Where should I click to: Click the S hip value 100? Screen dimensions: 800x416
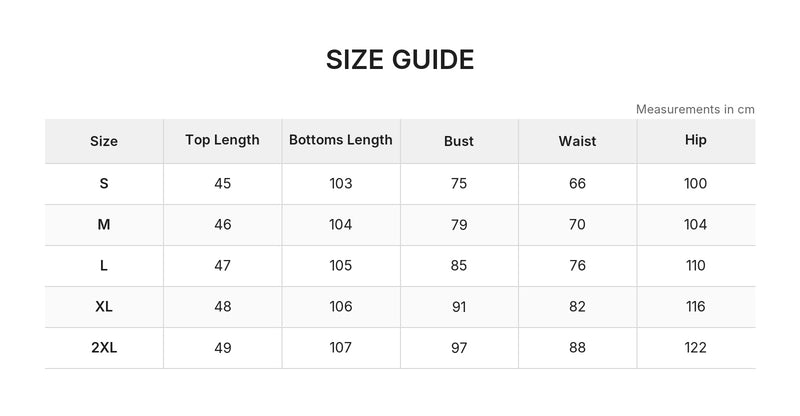695,183
